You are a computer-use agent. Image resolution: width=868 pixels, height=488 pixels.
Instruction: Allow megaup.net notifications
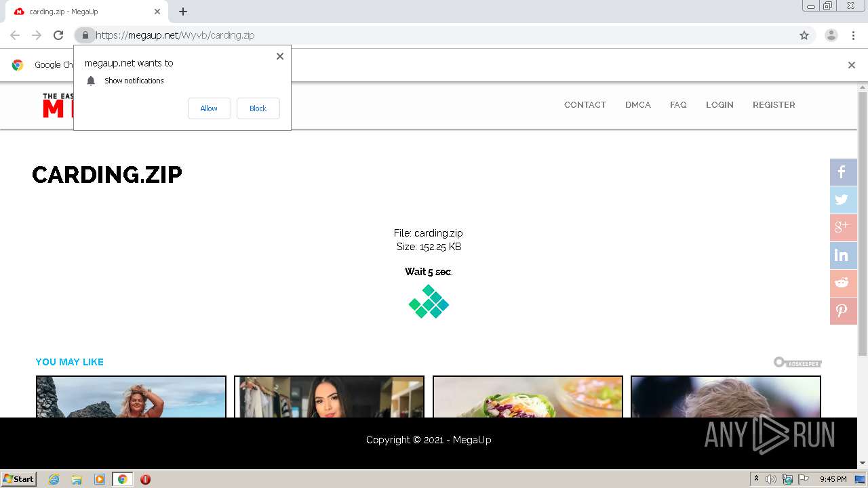pos(209,108)
